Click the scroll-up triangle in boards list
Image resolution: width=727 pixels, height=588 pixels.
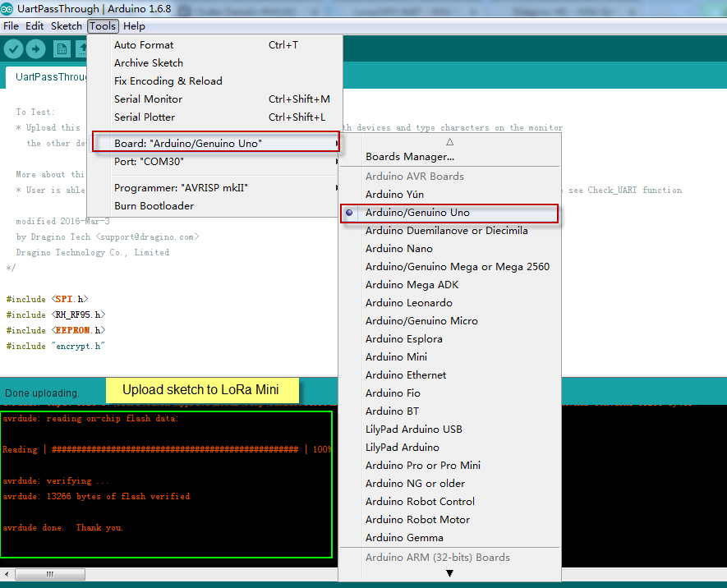[x=449, y=142]
